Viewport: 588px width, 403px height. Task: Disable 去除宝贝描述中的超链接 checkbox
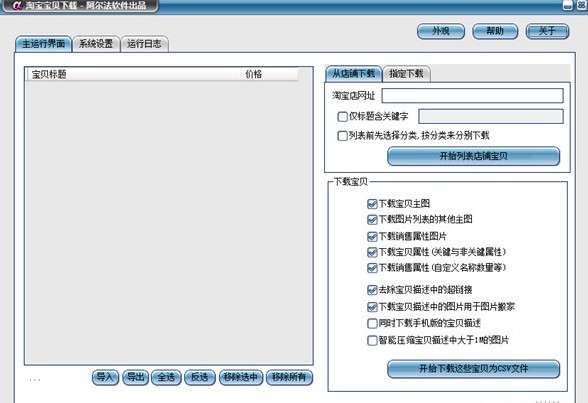point(372,290)
